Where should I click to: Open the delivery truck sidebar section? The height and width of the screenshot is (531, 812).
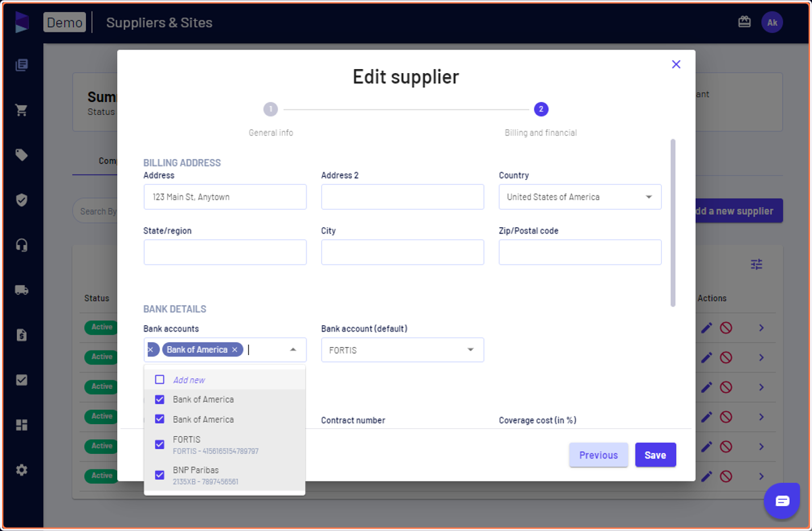22,290
